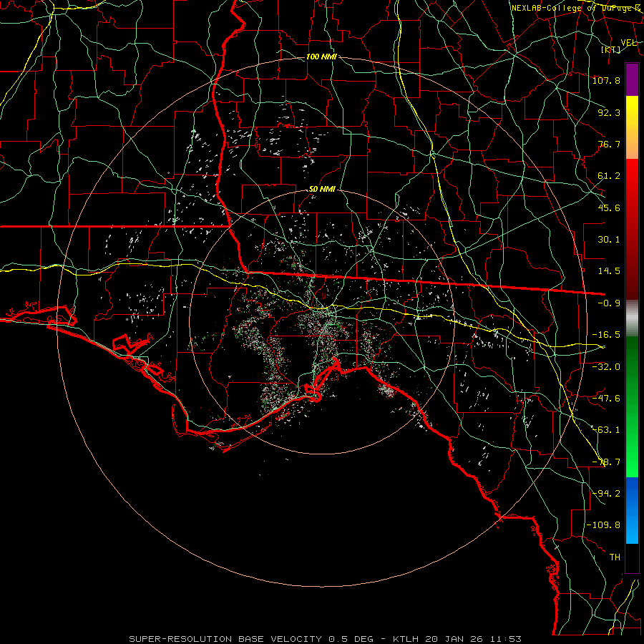Pick the blue segment of the color bar
Image resolution: width=644 pixels, height=644 pixels.
coord(632,510)
